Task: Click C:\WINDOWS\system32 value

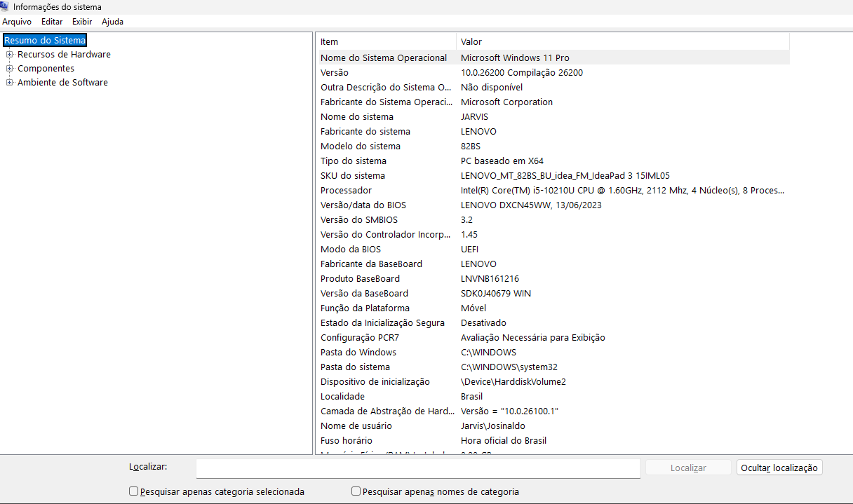Action: pos(509,367)
